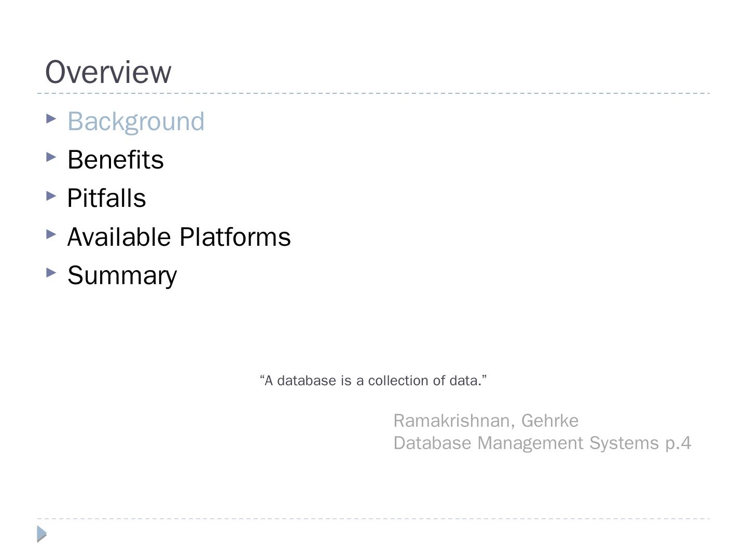Select the Overview slide title
The image size is (747, 560).
108,72
